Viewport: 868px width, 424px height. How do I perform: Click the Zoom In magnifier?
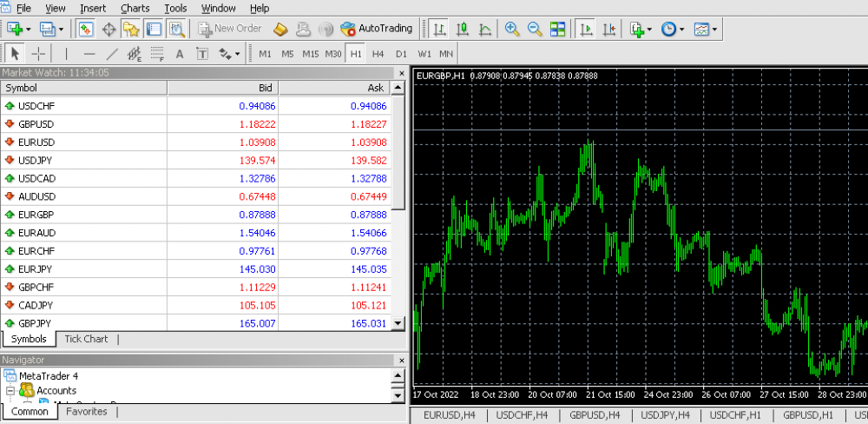[x=513, y=29]
